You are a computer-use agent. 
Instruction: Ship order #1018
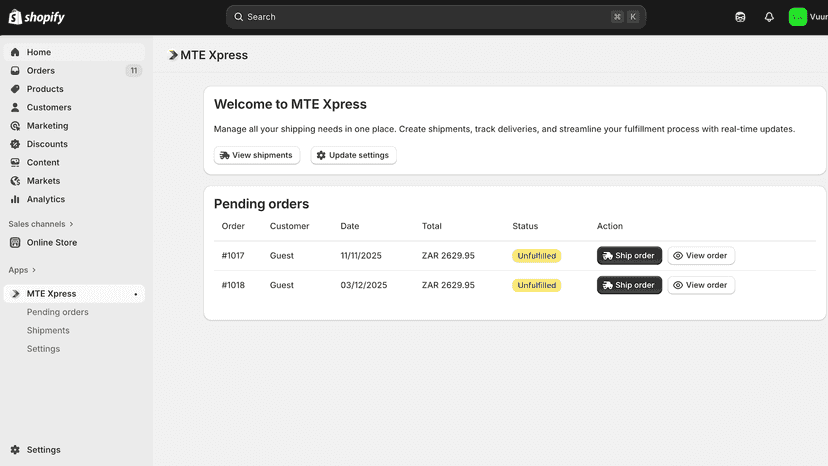(629, 285)
